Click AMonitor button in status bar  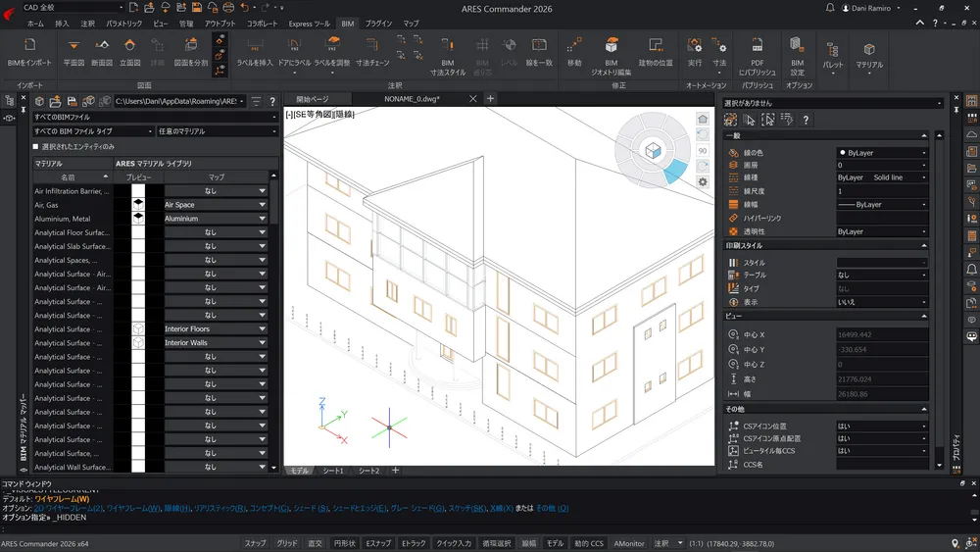[x=629, y=543]
